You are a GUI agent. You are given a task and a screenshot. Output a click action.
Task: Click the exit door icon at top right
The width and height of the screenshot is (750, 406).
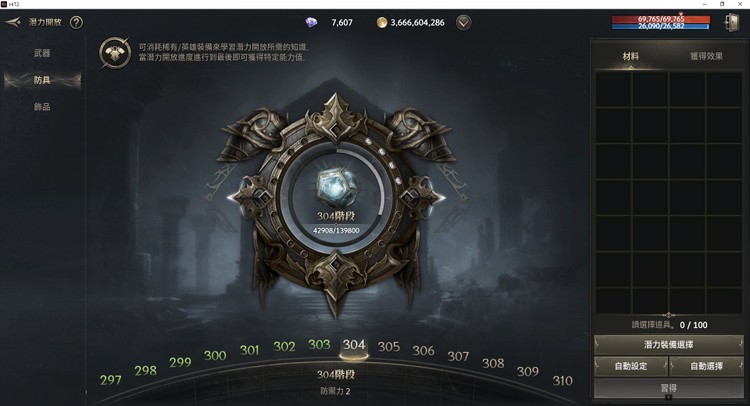point(732,22)
